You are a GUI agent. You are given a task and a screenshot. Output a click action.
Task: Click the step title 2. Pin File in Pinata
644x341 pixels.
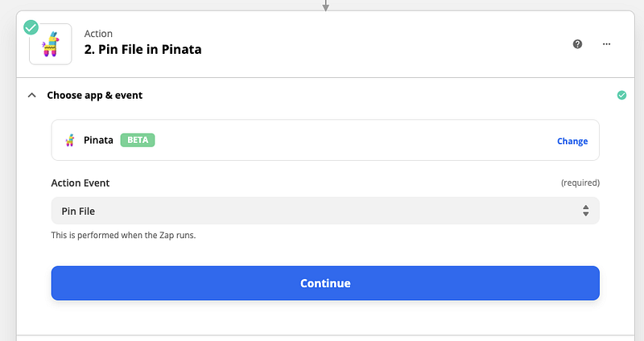142,50
